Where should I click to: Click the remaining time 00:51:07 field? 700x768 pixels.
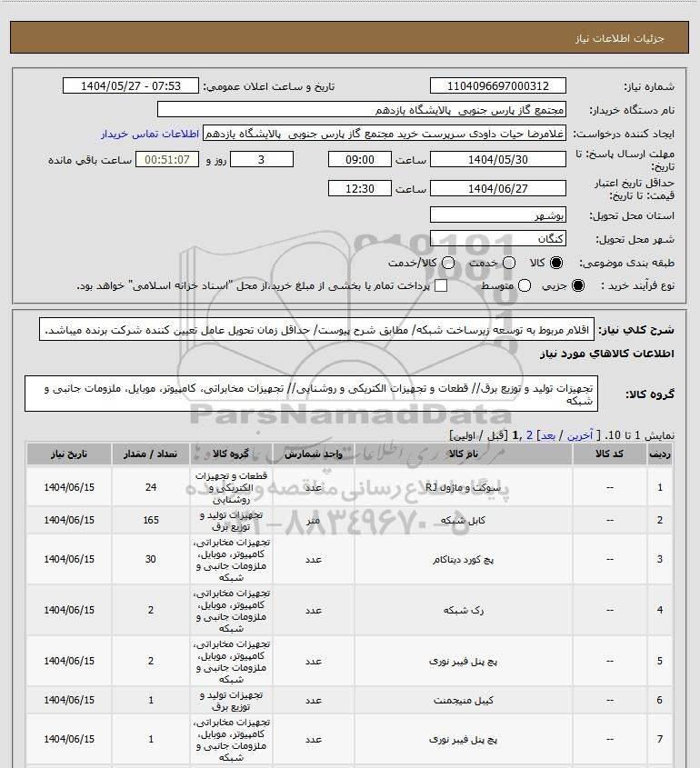point(167,160)
